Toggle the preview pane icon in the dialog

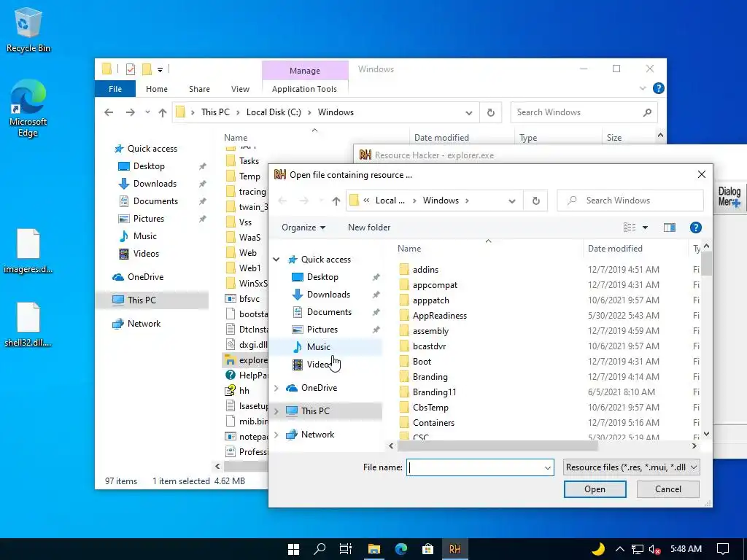(670, 227)
